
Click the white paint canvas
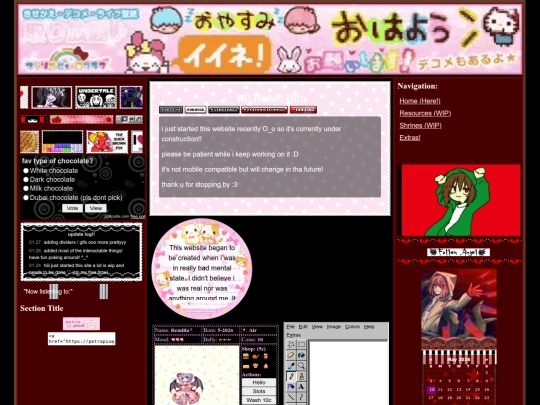point(349,373)
